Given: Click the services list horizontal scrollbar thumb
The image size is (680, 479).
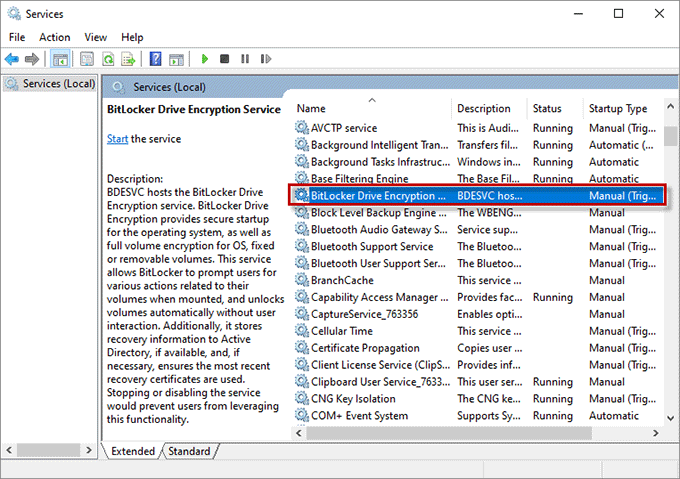Looking at the screenshot, I should point(449,433).
